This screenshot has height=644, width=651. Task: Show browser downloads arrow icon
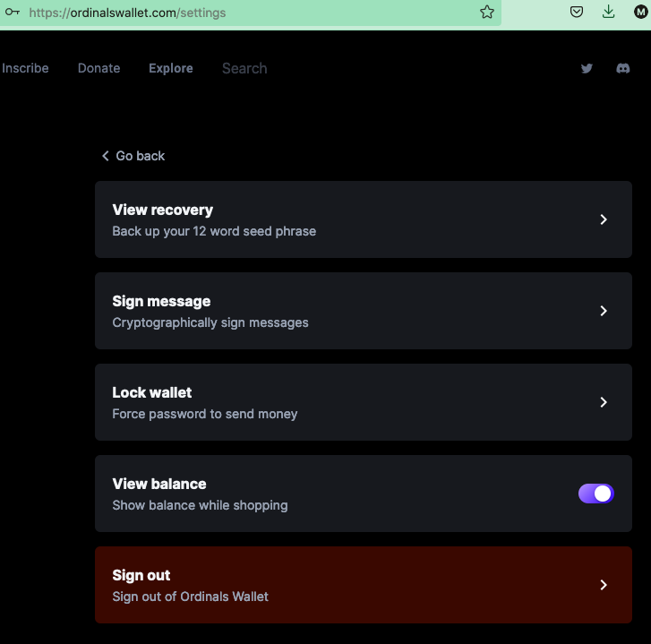click(608, 12)
